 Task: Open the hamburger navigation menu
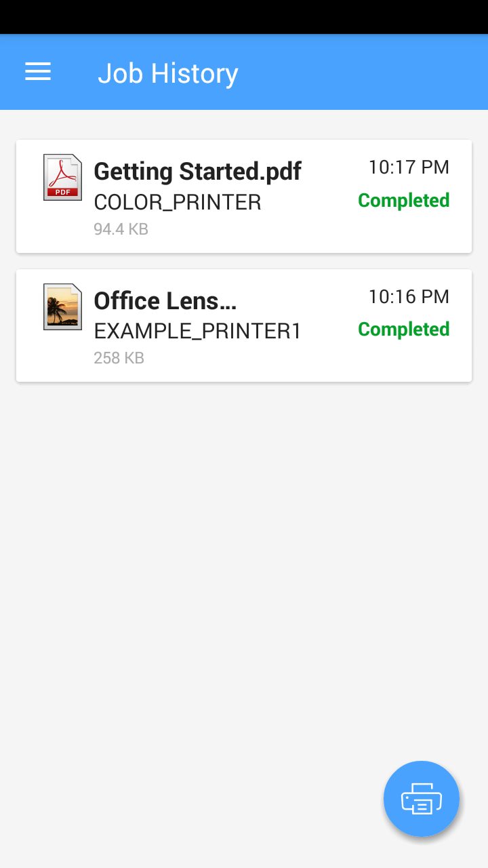pos(38,72)
